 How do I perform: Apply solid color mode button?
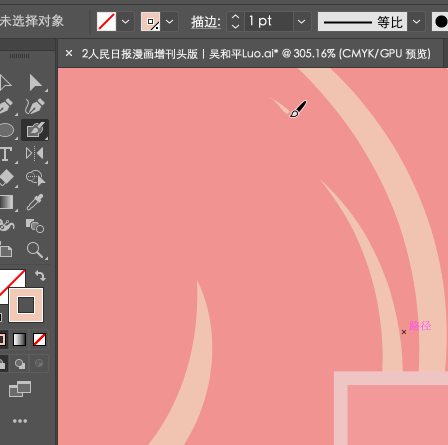pos(2,339)
